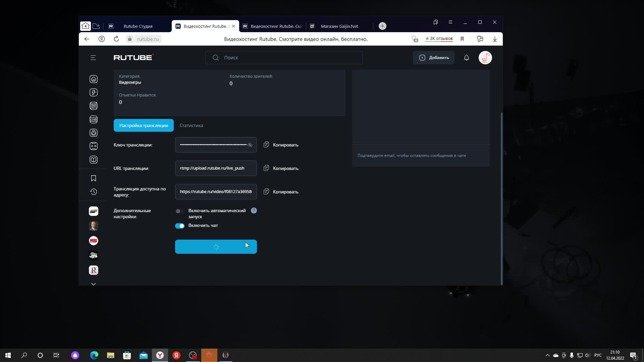Open the gaming controller sidebar icon
The image size is (644, 362).
[x=94, y=146]
